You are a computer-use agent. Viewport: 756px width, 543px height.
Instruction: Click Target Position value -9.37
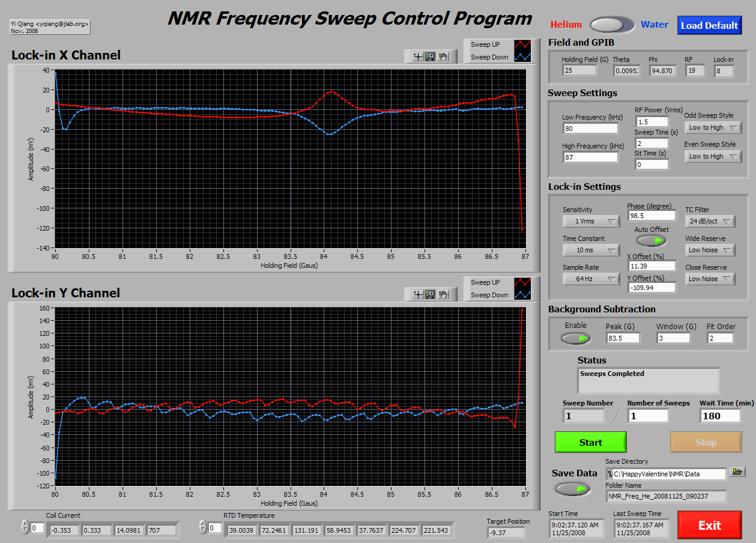click(x=506, y=532)
